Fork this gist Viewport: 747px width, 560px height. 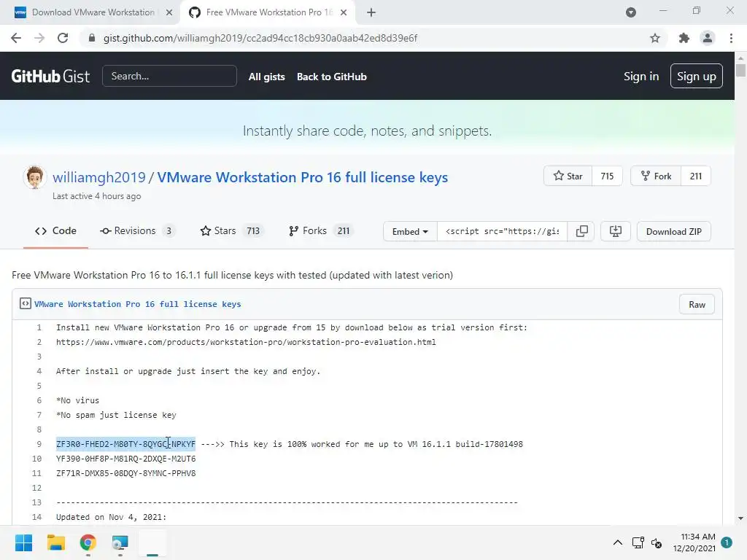coord(656,176)
